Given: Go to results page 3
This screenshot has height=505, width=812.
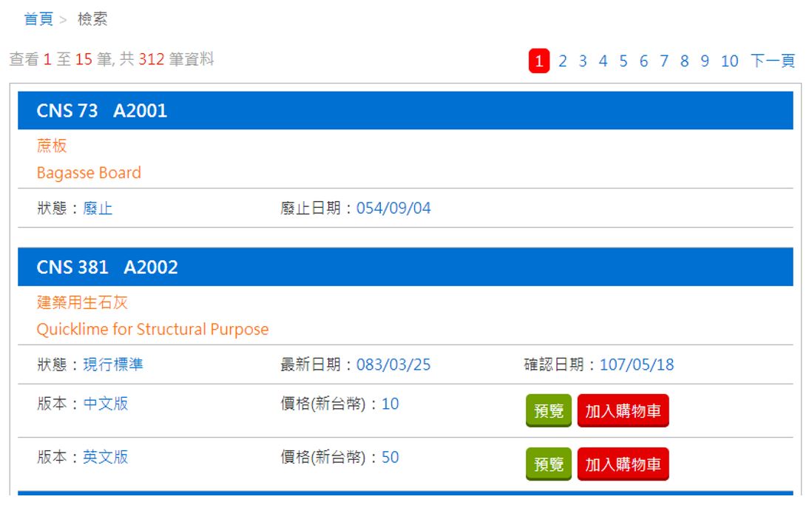Looking at the screenshot, I should click(x=583, y=61).
